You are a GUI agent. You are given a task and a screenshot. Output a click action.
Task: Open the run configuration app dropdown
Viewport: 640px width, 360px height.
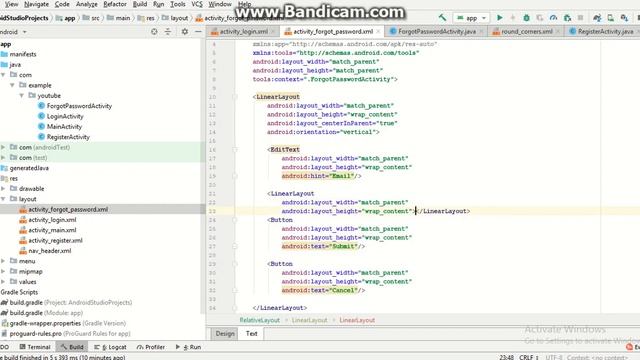click(471, 18)
